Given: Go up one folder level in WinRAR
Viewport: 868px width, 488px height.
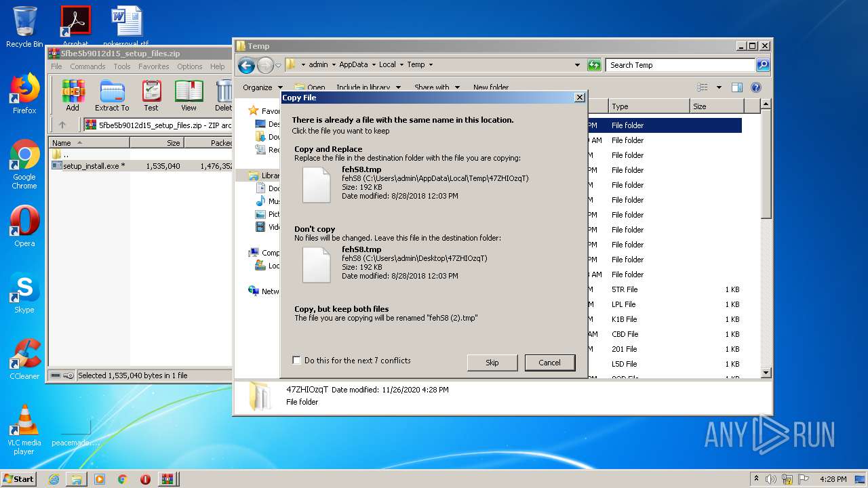Looking at the screenshot, I should coord(62,125).
